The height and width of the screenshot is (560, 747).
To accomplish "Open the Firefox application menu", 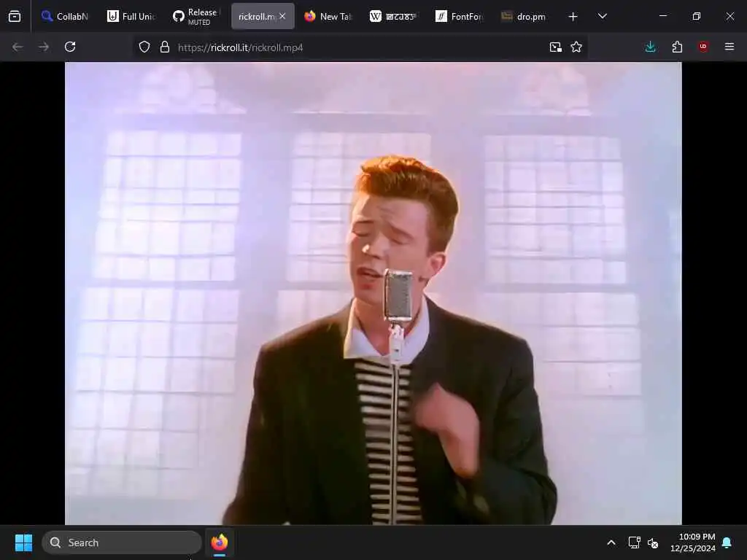I will 729,47.
